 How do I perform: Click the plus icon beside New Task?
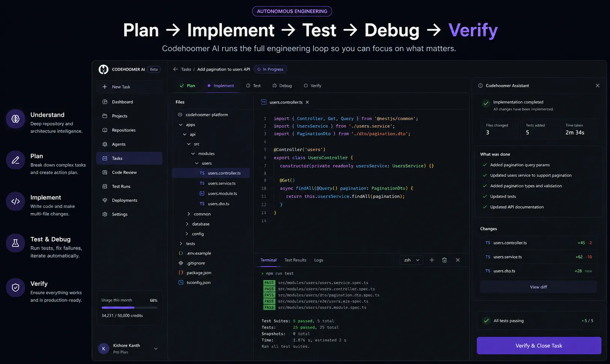tap(105, 87)
